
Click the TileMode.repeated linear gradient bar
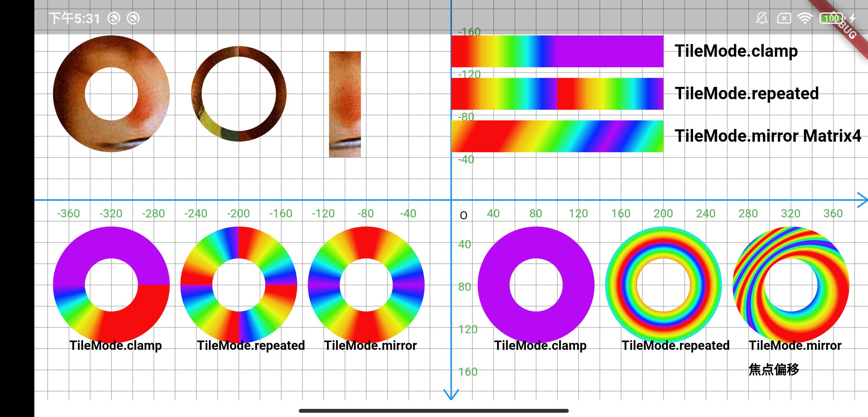point(557,94)
